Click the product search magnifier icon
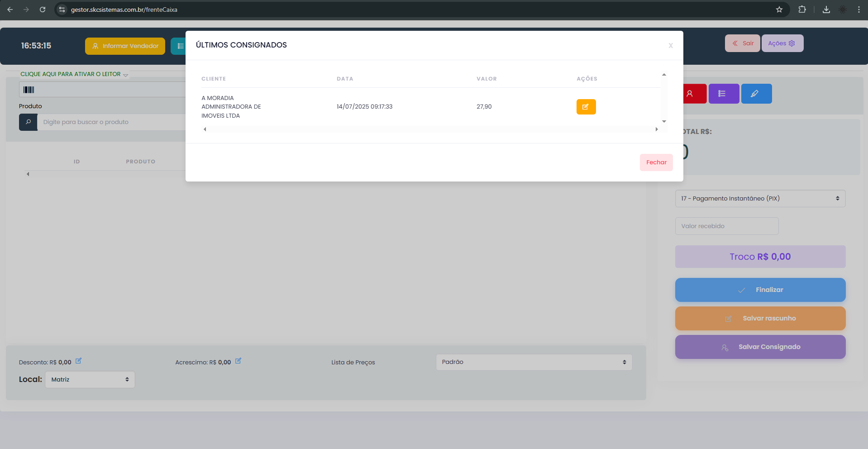This screenshot has height=449, width=868. (x=28, y=122)
